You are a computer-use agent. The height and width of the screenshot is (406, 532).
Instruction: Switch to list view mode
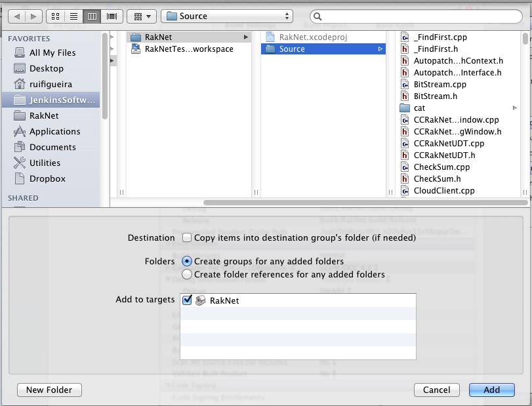[x=73, y=16]
